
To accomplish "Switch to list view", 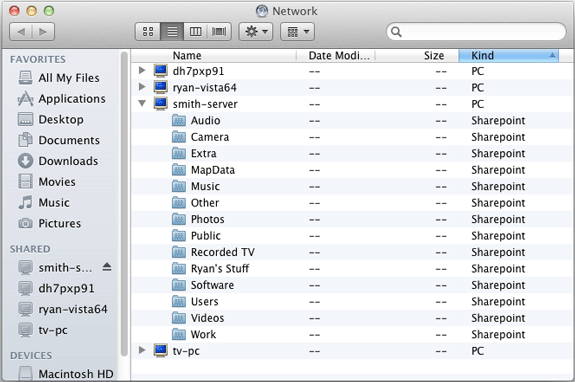I will click(172, 32).
